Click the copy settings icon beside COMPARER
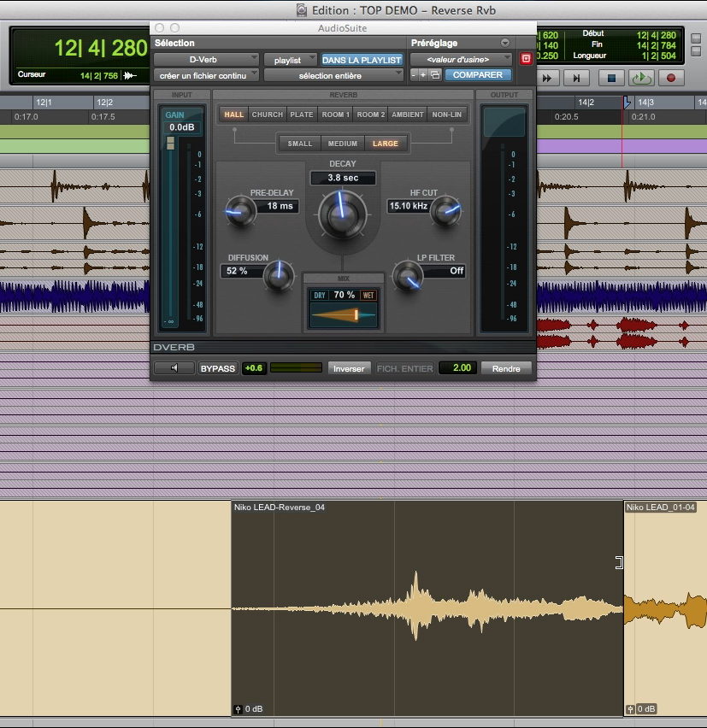 [x=435, y=74]
